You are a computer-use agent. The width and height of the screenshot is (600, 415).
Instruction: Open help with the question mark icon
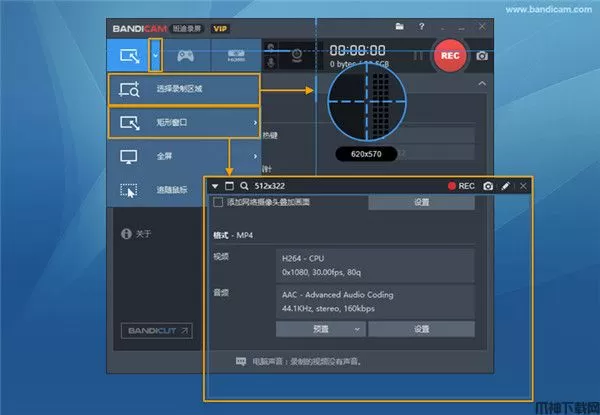tap(421, 26)
